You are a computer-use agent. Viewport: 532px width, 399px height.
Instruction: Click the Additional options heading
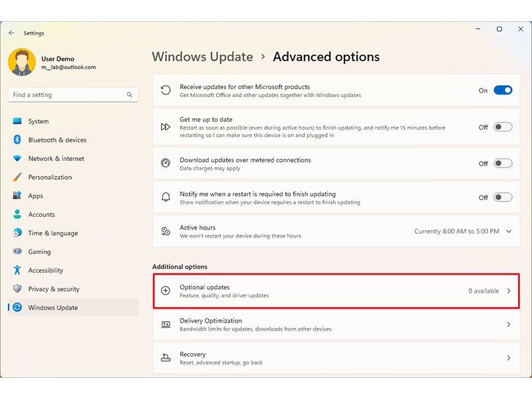(x=180, y=267)
